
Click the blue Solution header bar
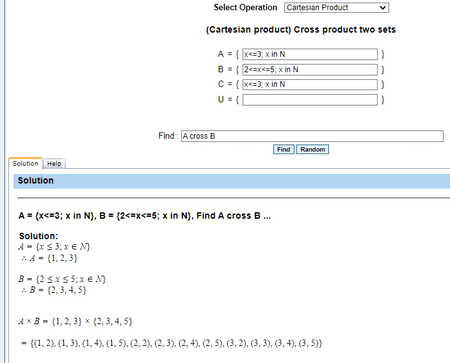tap(231, 181)
